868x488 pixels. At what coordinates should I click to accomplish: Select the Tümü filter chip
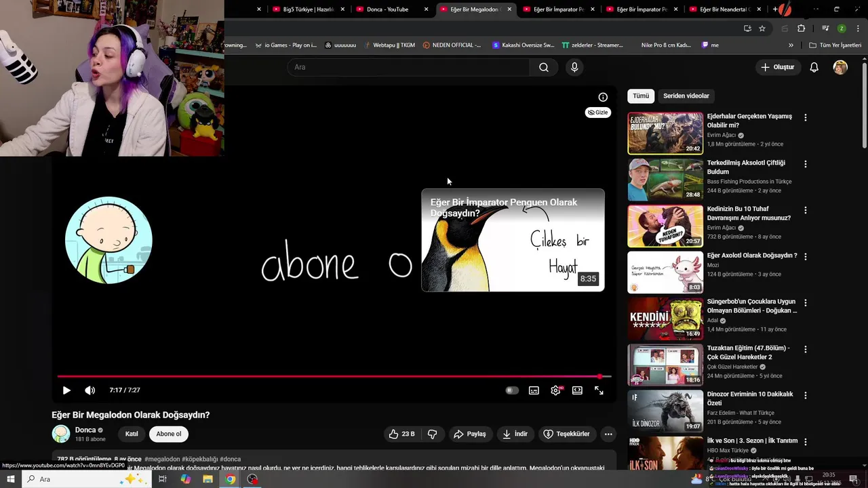click(x=641, y=96)
